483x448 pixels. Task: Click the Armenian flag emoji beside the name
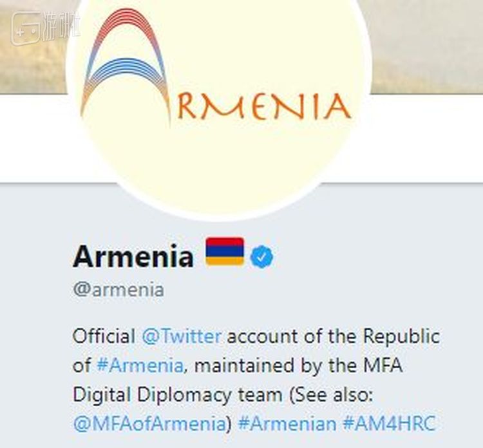225,251
